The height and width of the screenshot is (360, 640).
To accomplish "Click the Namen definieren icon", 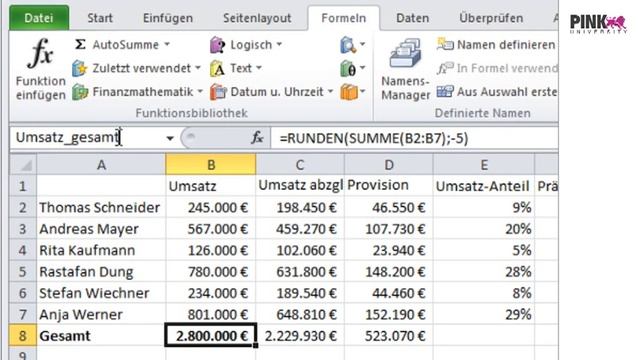I will [x=445, y=44].
